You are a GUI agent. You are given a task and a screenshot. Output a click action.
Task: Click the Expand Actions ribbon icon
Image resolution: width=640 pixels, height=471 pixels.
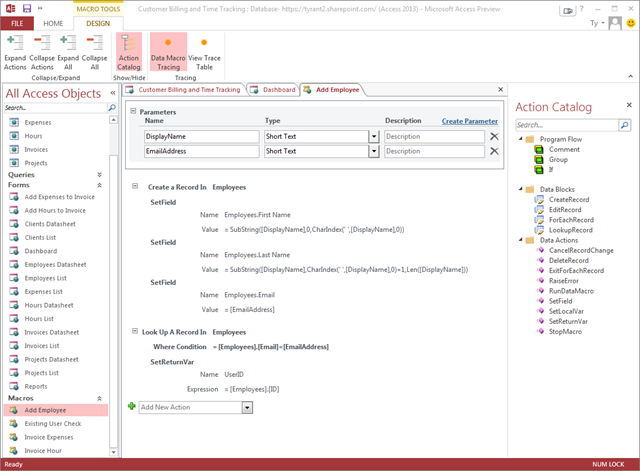pyautogui.click(x=15, y=53)
